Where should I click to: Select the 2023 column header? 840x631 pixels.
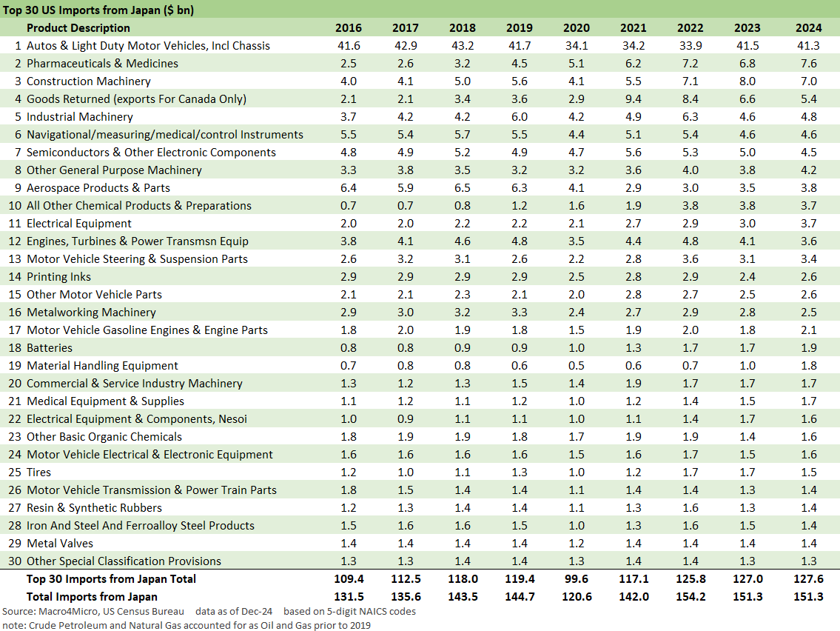coord(747,28)
